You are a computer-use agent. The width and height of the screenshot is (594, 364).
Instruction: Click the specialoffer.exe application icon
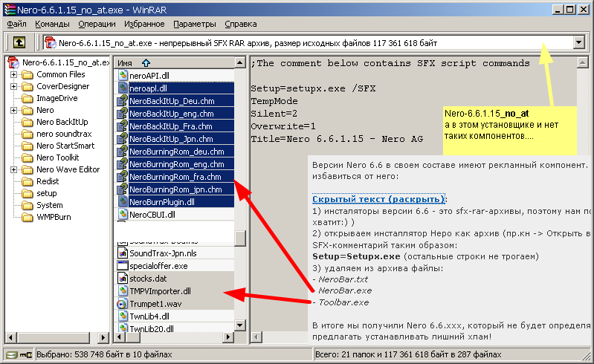[x=123, y=266]
